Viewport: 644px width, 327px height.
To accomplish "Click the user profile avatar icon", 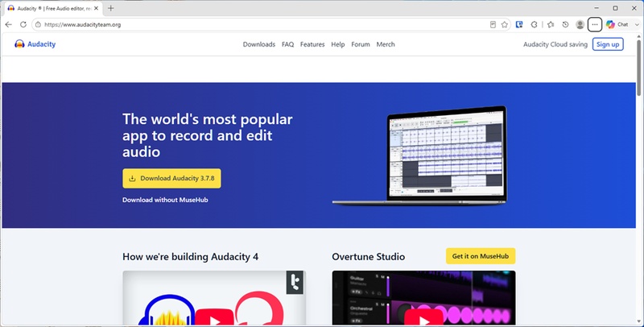I will pyautogui.click(x=580, y=25).
